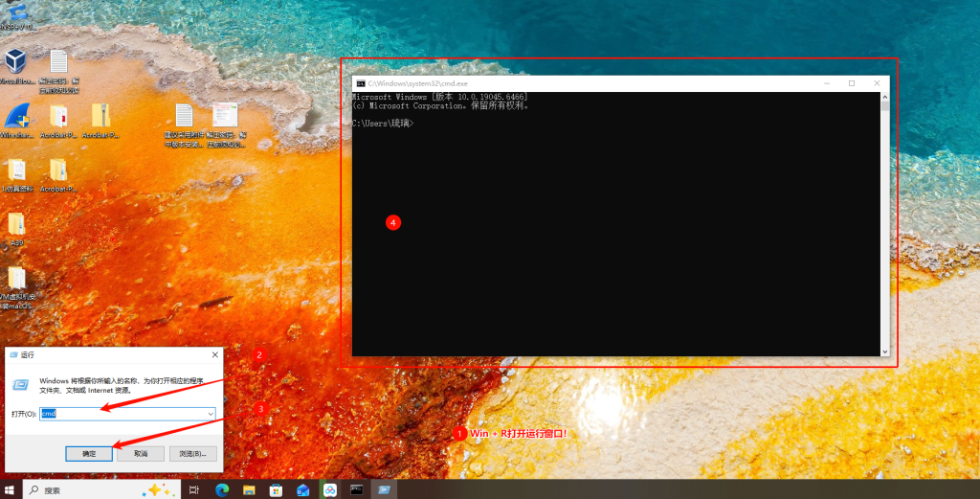Click the C:\Users\琉璃> prompt line
Viewport: 980px width, 499px height.
pos(383,124)
